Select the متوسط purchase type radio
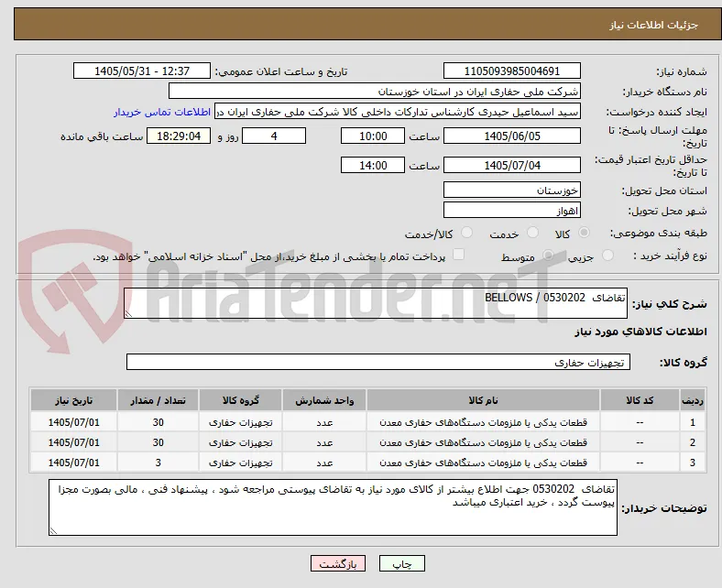The width and height of the screenshot is (722, 588). 548,256
